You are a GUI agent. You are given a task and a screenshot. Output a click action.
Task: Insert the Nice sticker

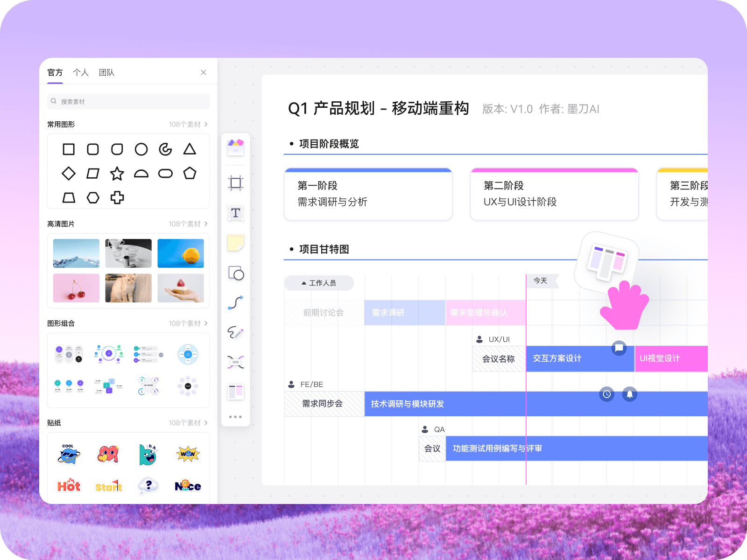[188, 486]
